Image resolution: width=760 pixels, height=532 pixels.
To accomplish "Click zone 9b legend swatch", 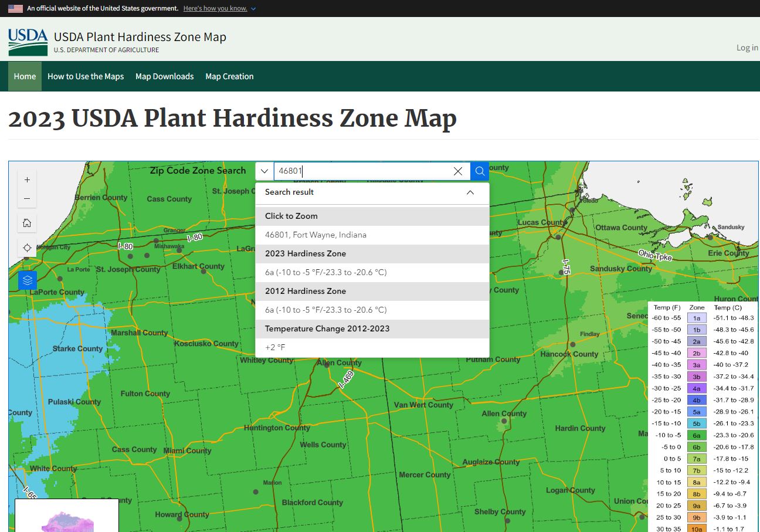I will tap(697, 517).
